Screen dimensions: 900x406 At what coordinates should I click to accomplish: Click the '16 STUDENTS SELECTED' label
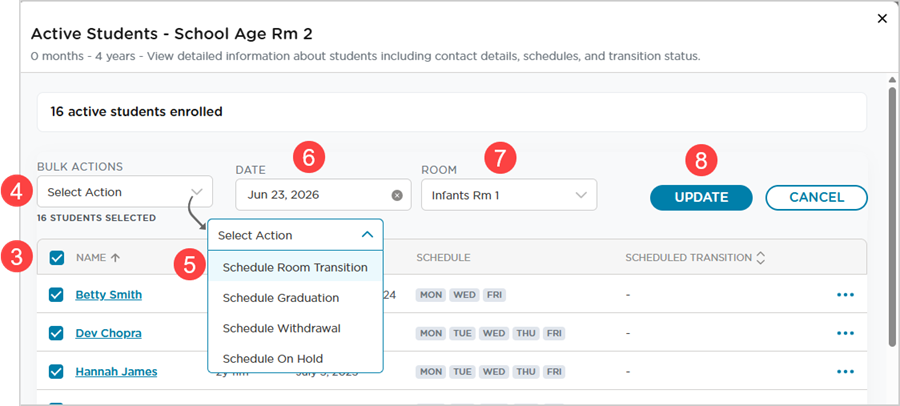click(96, 218)
